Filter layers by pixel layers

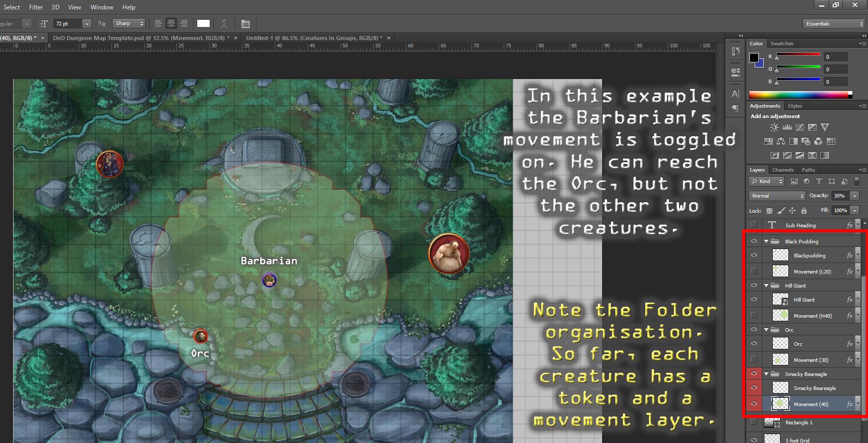[x=794, y=181]
